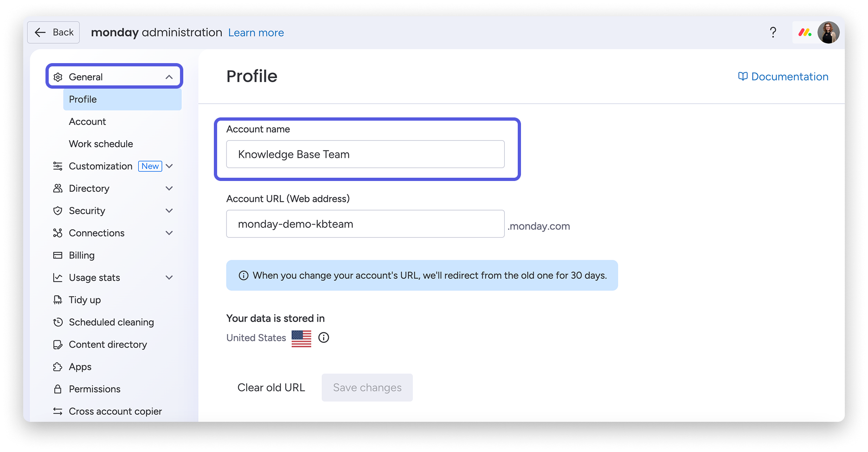Screen dimensions: 868x452
Task: Select Work schedule in sidebar
Action: click(x=101, y=144)
